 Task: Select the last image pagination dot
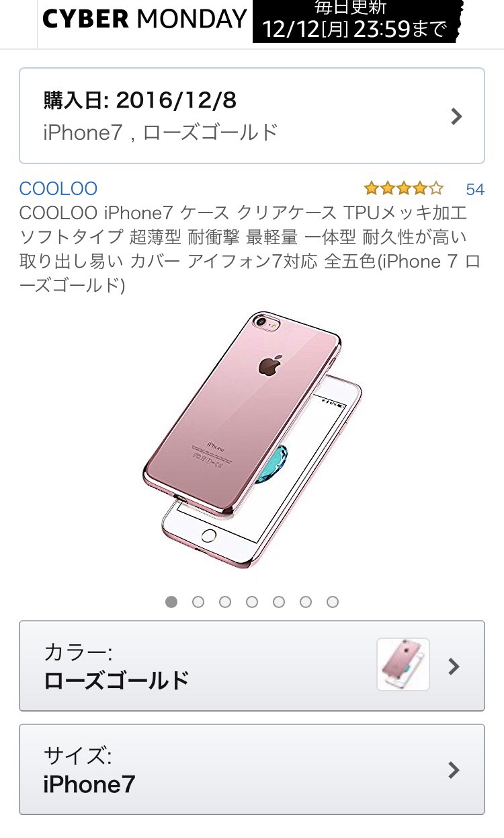click(333, 602)
